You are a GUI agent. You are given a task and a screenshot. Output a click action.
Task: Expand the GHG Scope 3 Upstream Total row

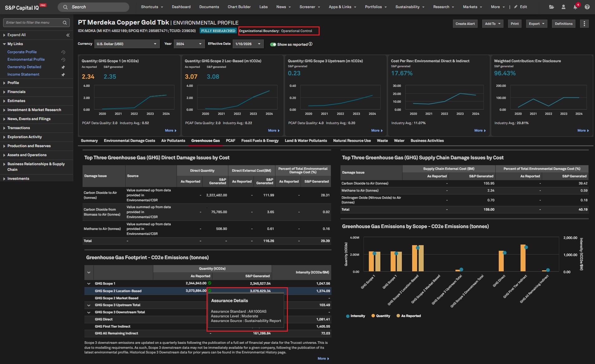point(89,305)
